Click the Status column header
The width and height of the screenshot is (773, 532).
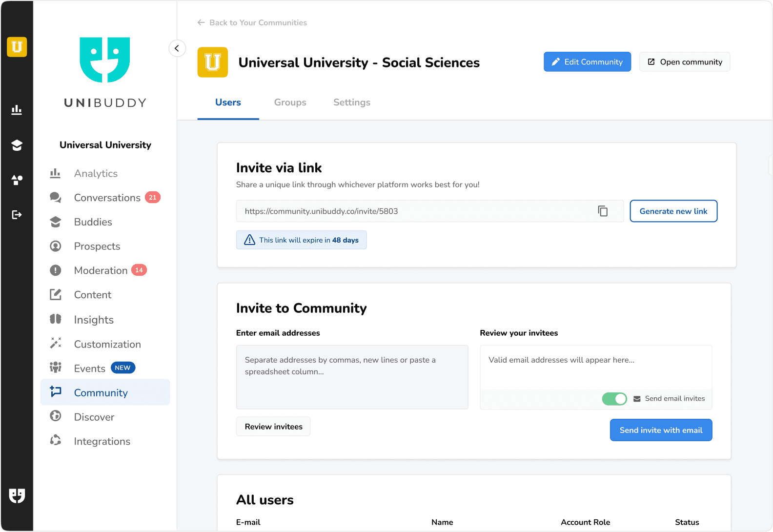click(687, 522)
